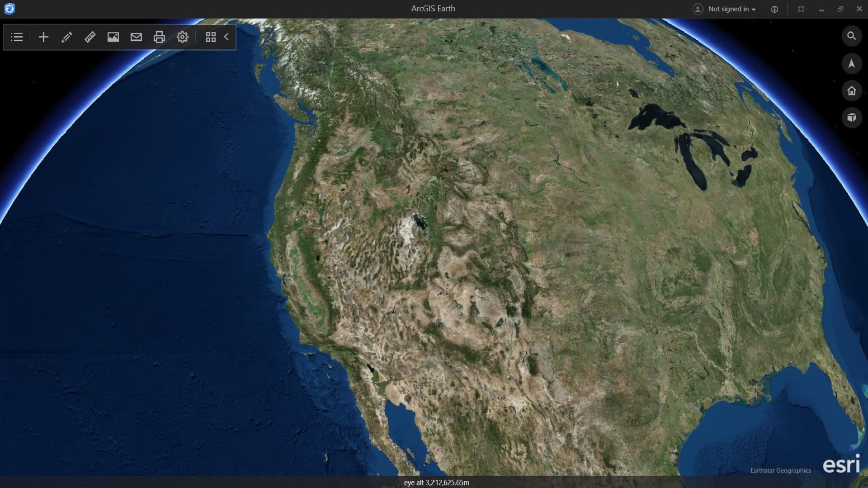Click the Earthstar Geographics attribution text

click(x=780, y=470)
